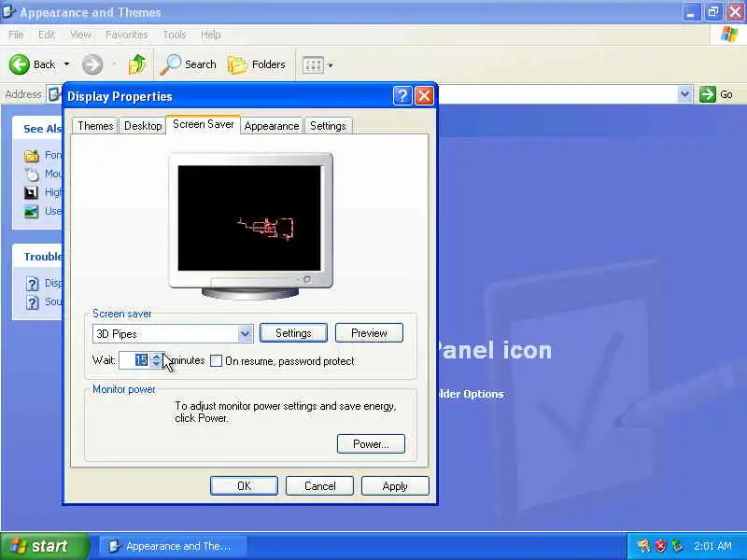747x560 pixels.
Task: Open the File menu
Action: click(16, 35)
